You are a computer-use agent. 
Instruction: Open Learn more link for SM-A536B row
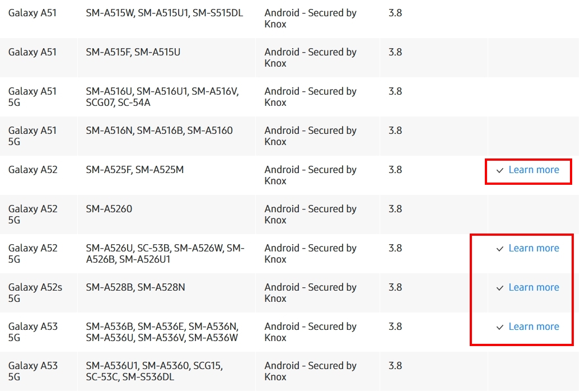534,327
